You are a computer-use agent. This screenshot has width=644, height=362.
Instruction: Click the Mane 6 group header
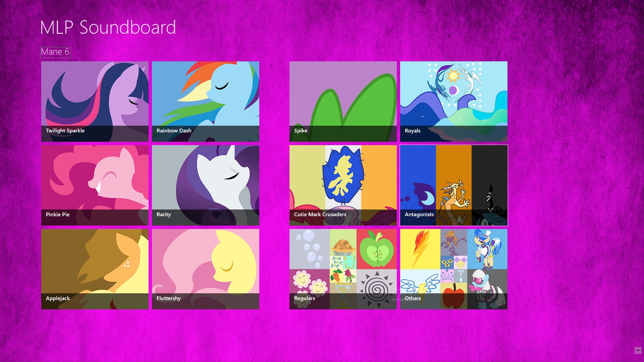(55, 52)
